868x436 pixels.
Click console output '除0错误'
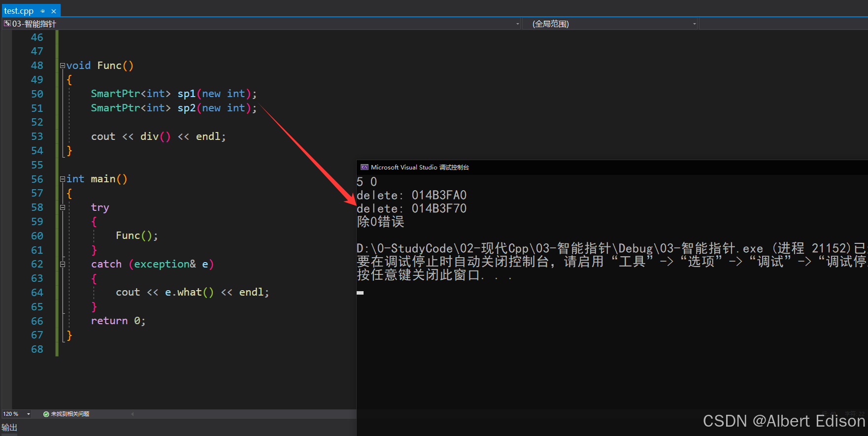[380, 222]
